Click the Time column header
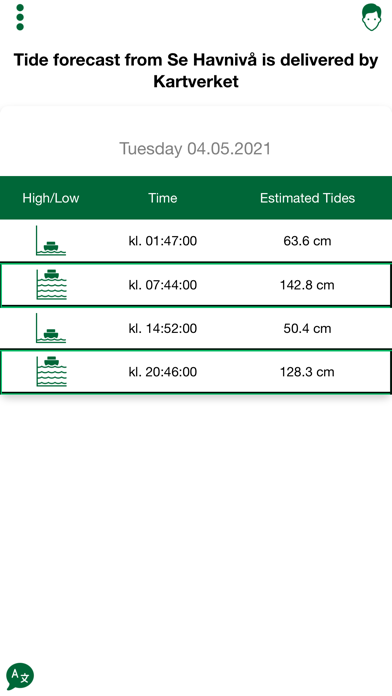The image size is (392, 696). 162,198
